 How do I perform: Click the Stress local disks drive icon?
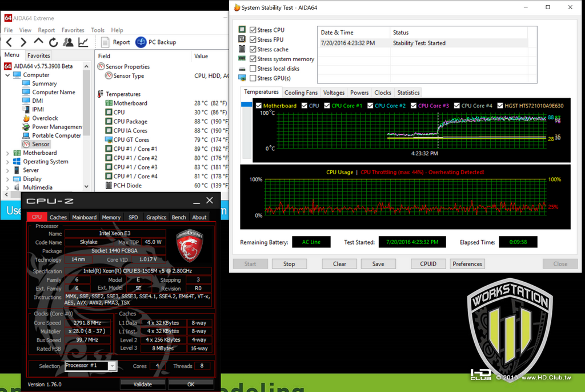[242, 69]
